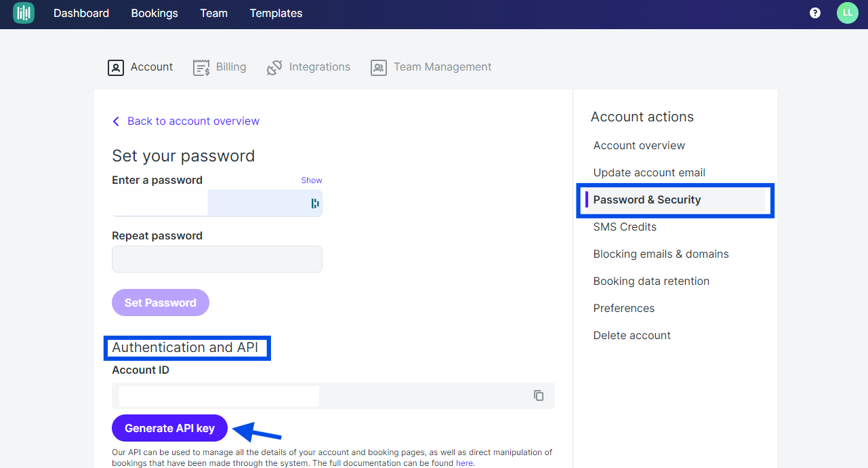Click the Team Management people icon
Screen dimensions: 868x468
point(379,67)
